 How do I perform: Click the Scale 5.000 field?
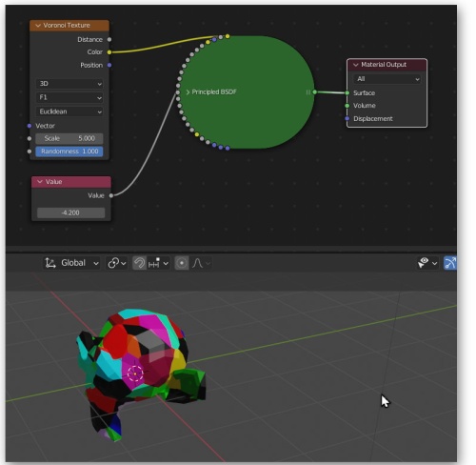[69, 138]
